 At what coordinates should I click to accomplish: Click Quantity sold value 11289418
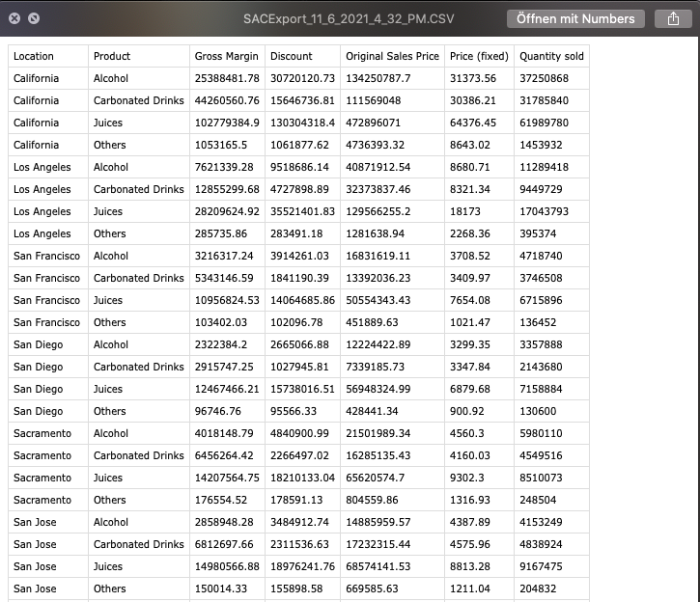click(x=544, y=167)
